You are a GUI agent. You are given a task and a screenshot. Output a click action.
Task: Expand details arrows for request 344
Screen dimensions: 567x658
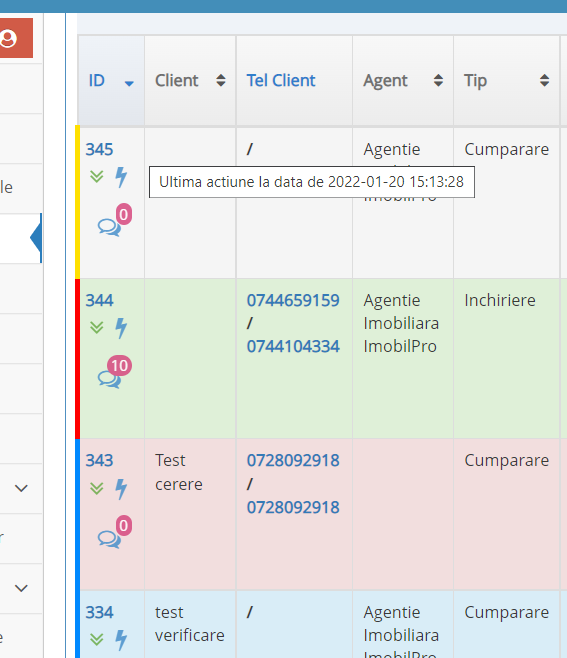pos(97,327)
